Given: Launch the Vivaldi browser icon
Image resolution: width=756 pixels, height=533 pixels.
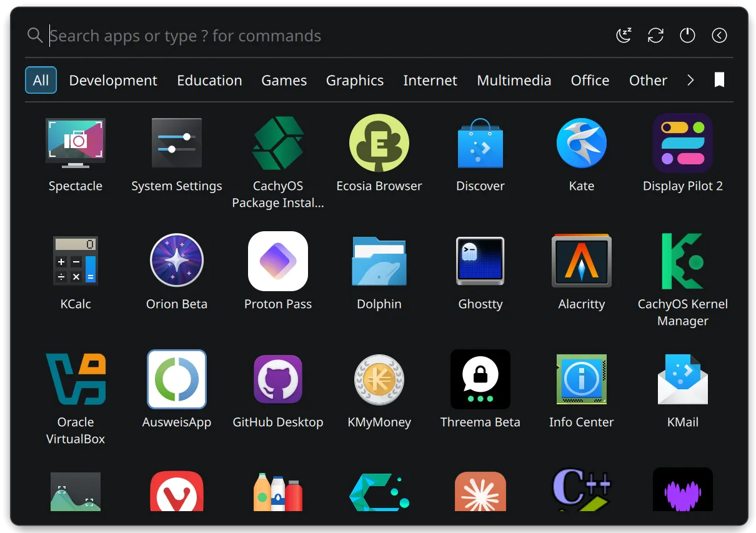Looking at the screenshot, I should (x=177, y=491).
